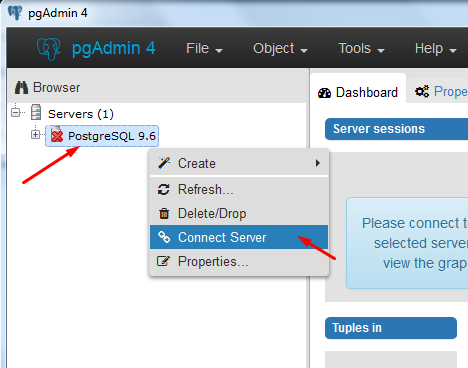Click the Server sessions panel header
The image size is (468, 368).
[396, 129]
